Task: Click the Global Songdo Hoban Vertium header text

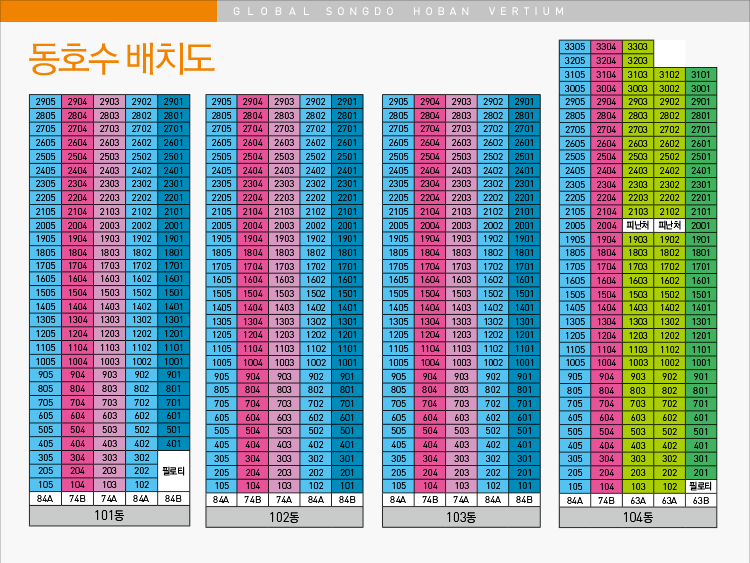Action: coord(399,12)
